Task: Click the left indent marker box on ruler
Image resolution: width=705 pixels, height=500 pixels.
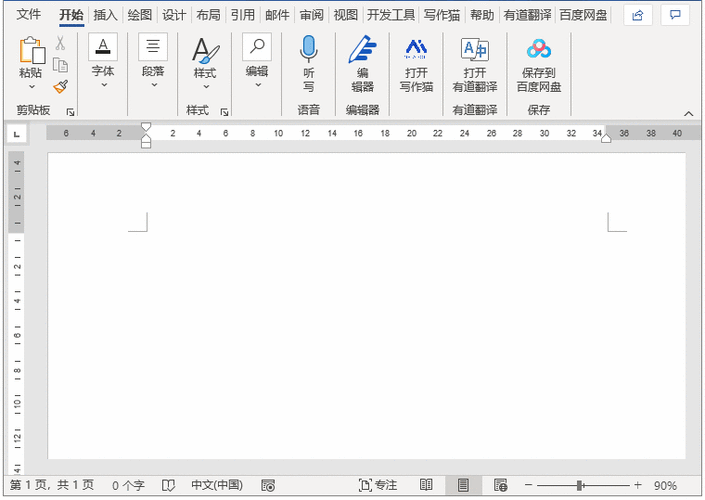Action: point(146,145)
